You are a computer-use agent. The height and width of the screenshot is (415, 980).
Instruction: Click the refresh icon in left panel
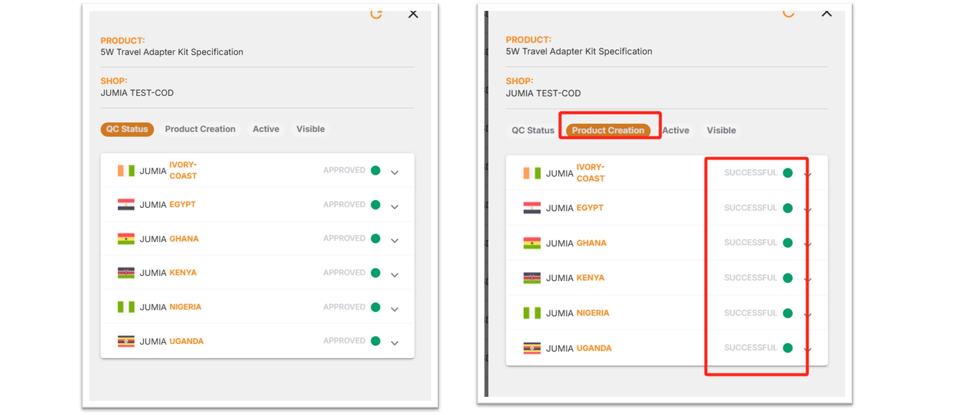point(376,14)
